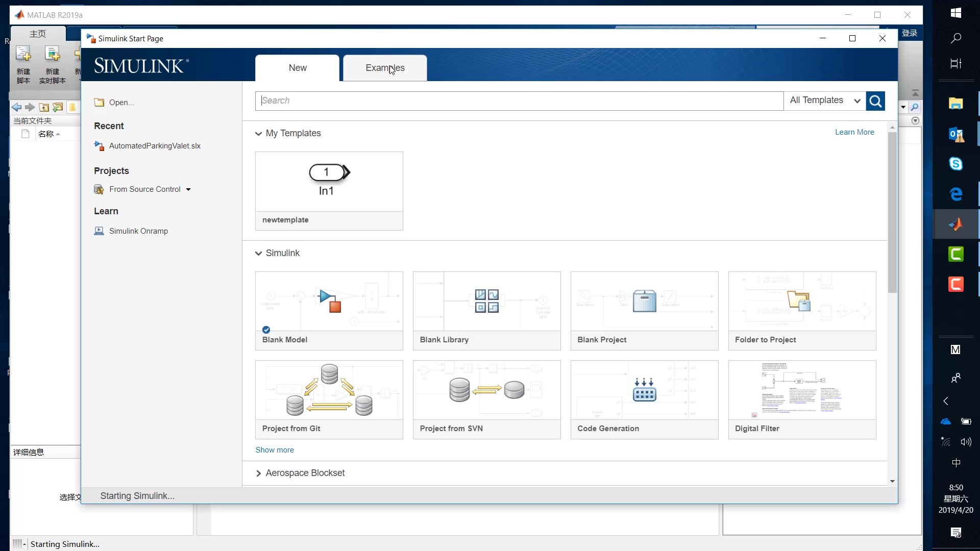Open the Blank Library template
This screenshot has width=980, height=551.
[x=486, y=311]
